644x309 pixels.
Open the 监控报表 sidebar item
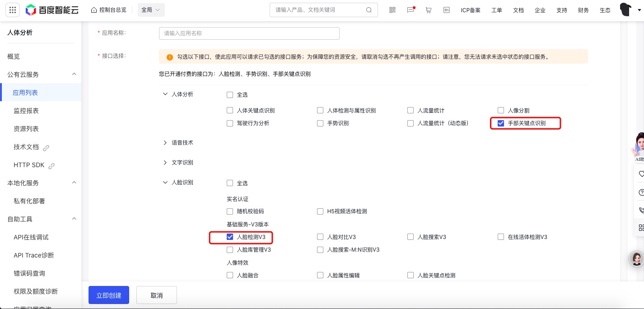[x=26, y=111]
